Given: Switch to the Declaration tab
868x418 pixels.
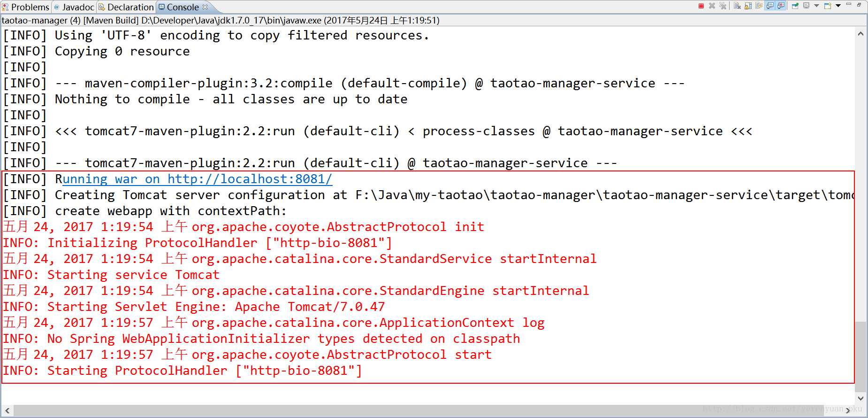Looking at the screenshot, I should click(x=126, y=7).
